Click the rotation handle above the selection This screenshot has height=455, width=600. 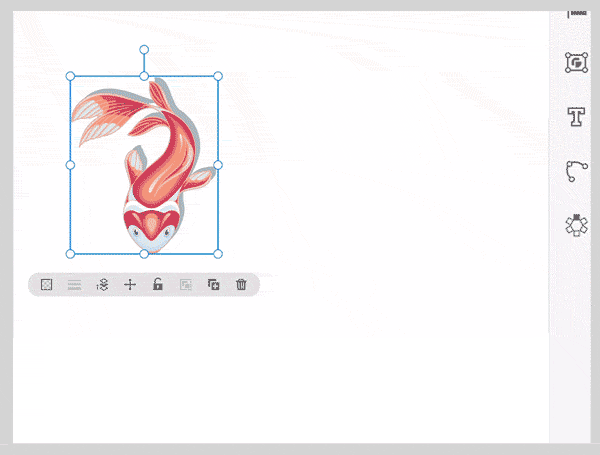144,50
